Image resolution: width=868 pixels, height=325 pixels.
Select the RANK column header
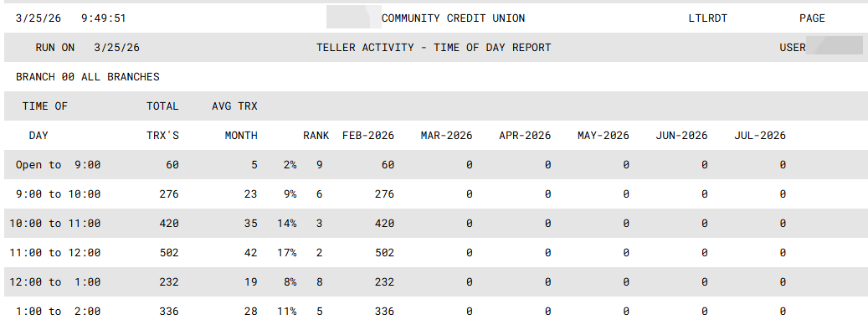coord(316,136)
